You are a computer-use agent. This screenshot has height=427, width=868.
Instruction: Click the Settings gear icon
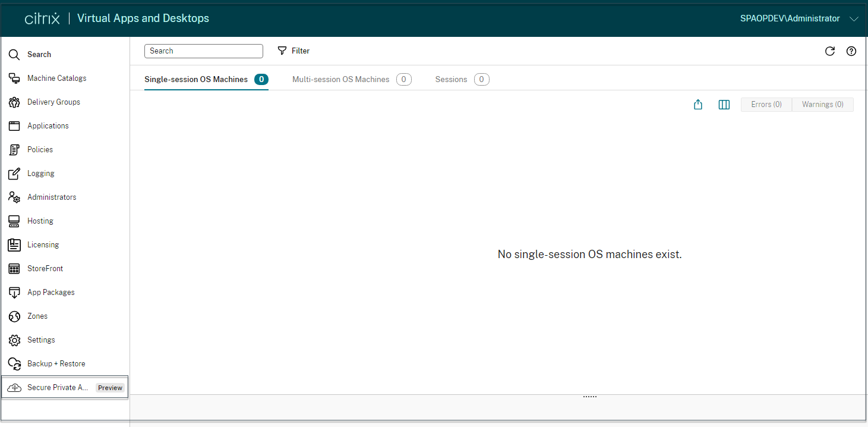14,340
